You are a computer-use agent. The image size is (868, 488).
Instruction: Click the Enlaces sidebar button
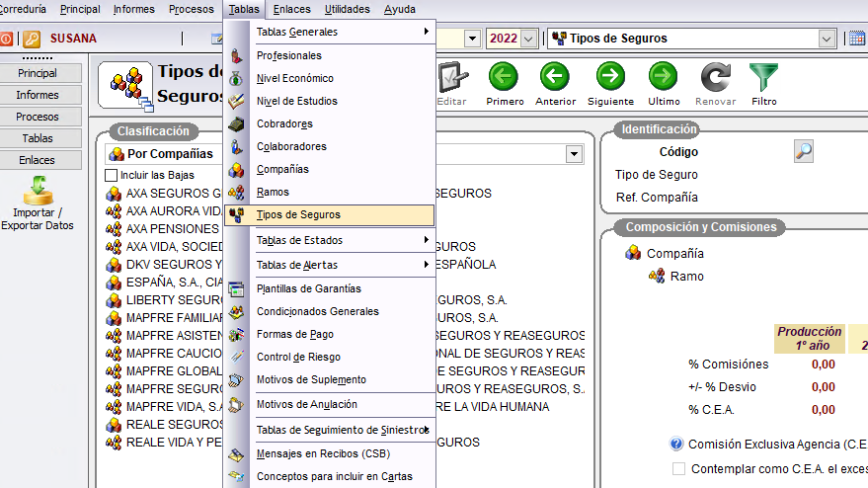pos(38,160)
